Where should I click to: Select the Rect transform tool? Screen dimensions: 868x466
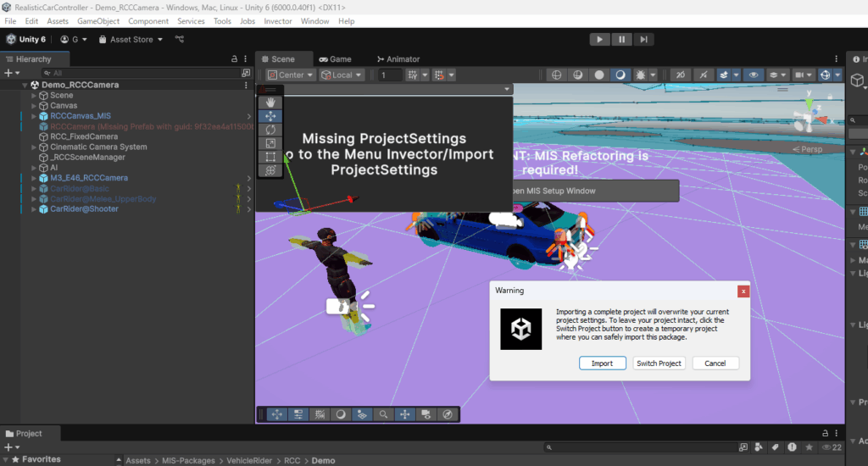click(x=270, y=157)
